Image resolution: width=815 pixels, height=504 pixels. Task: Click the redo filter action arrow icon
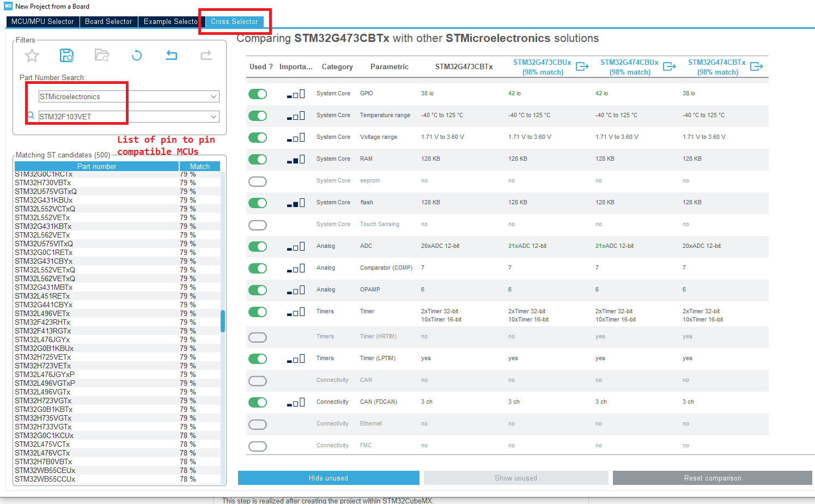click(x=206, y=55)
